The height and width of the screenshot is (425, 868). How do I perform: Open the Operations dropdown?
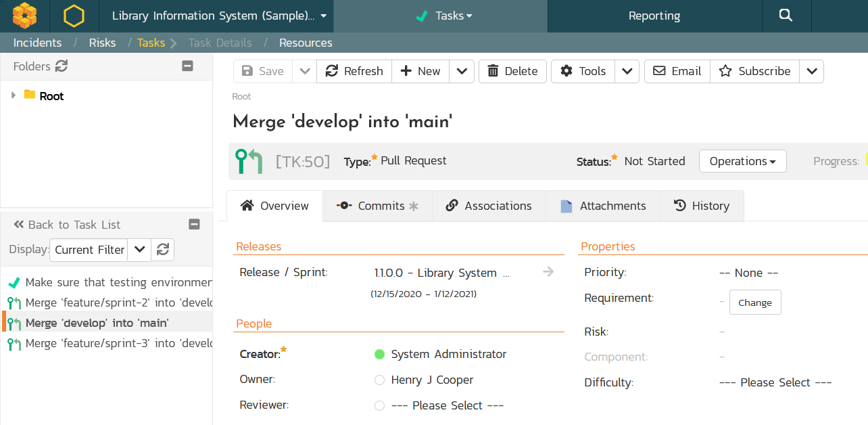(742, 161)
